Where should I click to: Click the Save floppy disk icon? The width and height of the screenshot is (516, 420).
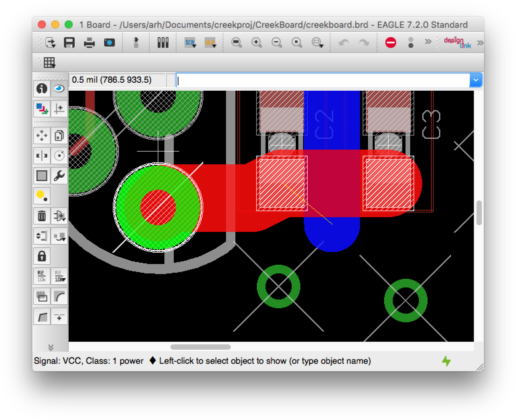pyautogui.click(x=69, y=43)
